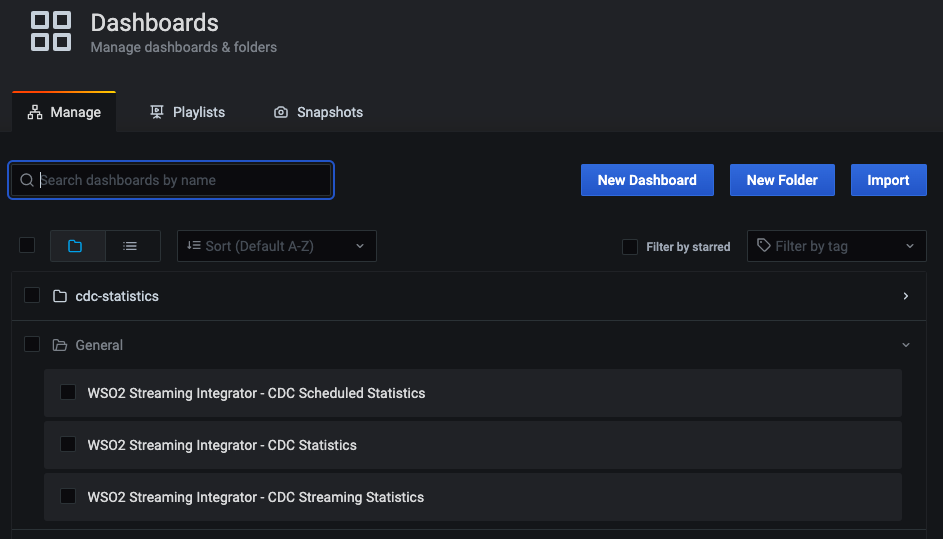Click the search magnifier icon
Image resolution: width=943 pixels, height=539 pixels.
tap(26, 180)
